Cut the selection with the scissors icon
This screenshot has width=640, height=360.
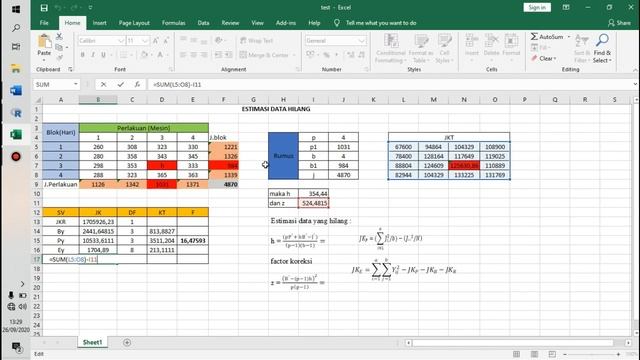[x=59, y=36]
